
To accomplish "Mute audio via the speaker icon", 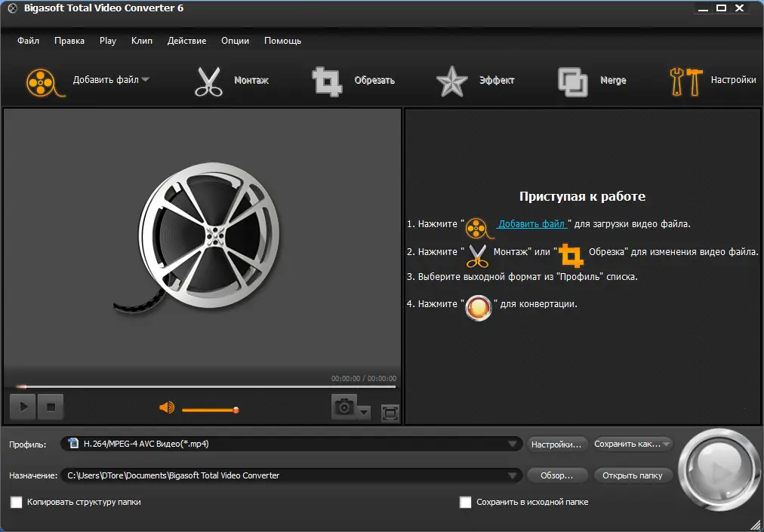I will pyautogui.click(x=167, y=407).
